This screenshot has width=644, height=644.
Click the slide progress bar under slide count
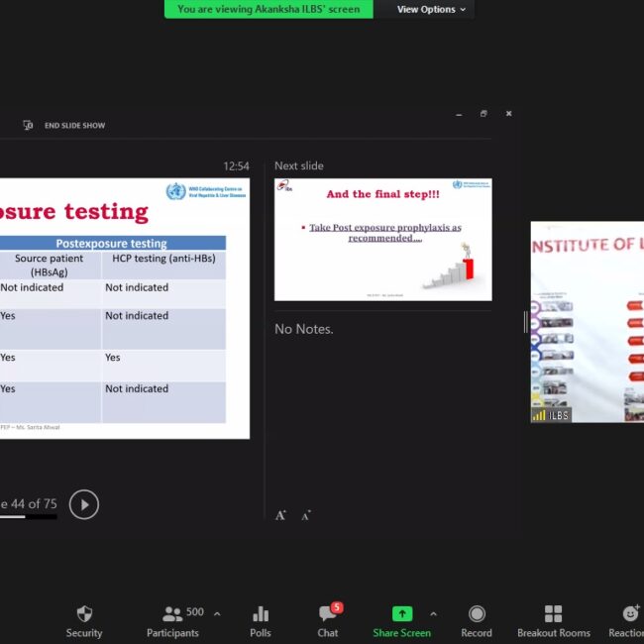coord(28,517)
